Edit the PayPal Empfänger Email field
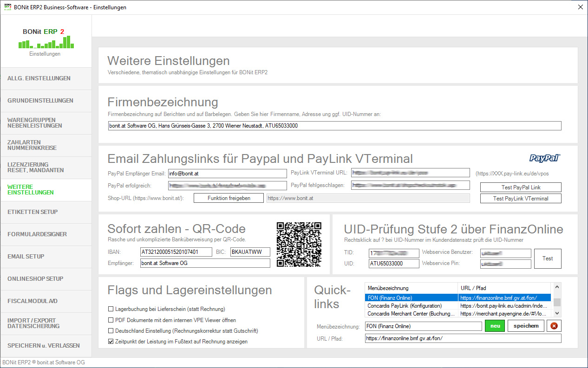The height and width of the screenshot is (368, 588). pyautogui.click(x=228, y=173)
